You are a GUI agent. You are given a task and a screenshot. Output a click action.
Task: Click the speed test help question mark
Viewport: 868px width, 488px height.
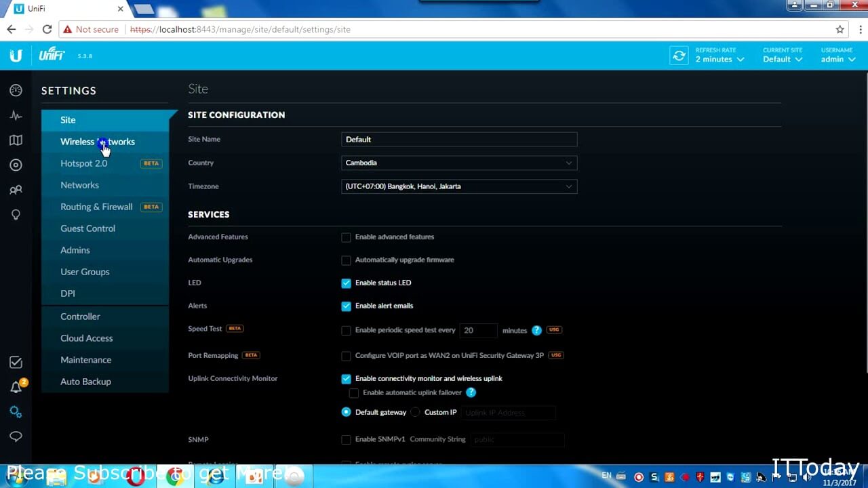tap(536, 330)
